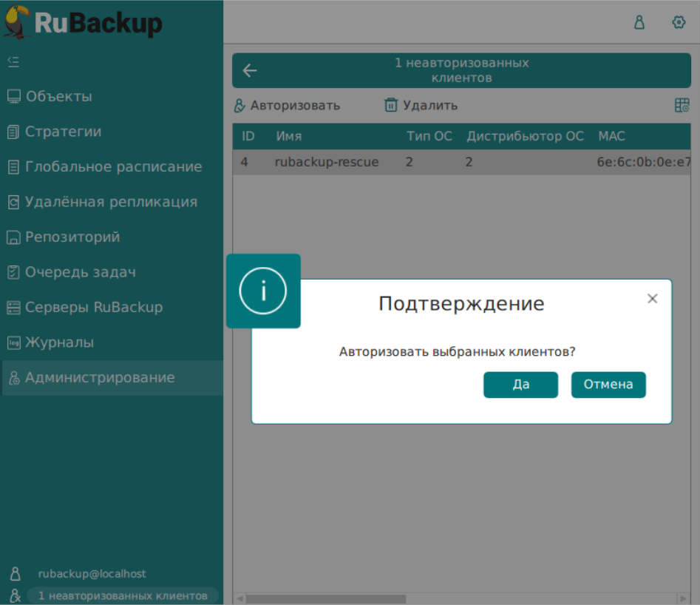Viewport: 700px width, 605px height.
Task: Select Журналы in the sidebar
Action: point(59,342)
